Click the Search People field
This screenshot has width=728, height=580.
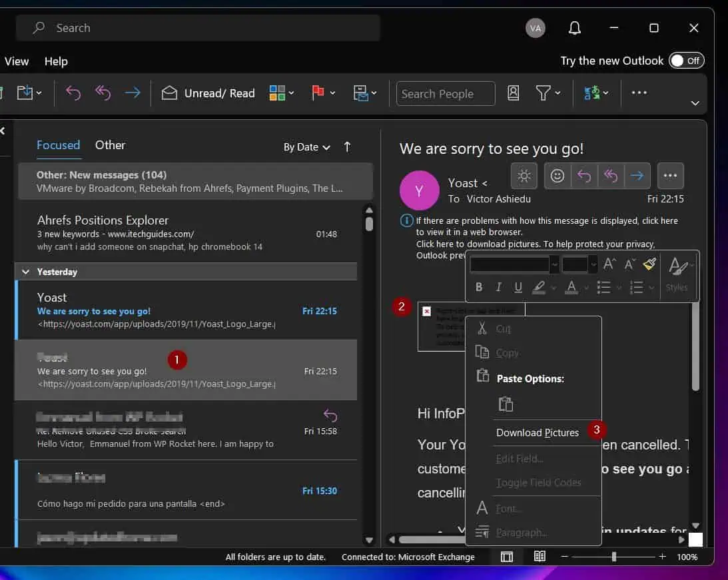tap(445, 94)
